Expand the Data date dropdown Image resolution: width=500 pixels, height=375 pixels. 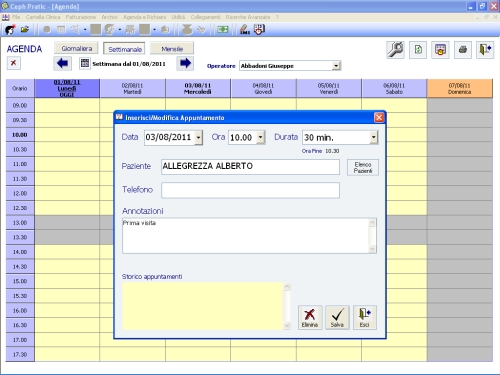(198, 137)
